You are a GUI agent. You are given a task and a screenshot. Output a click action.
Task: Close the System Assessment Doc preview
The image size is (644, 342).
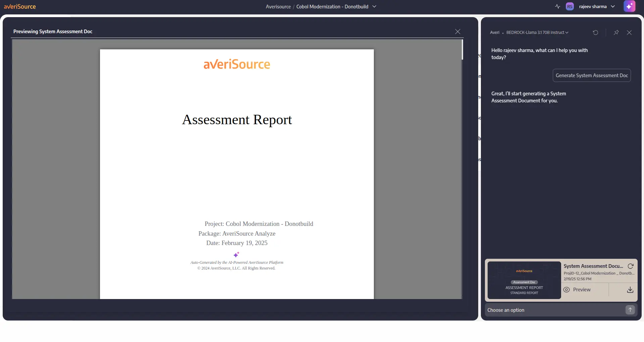pos(457,32)
